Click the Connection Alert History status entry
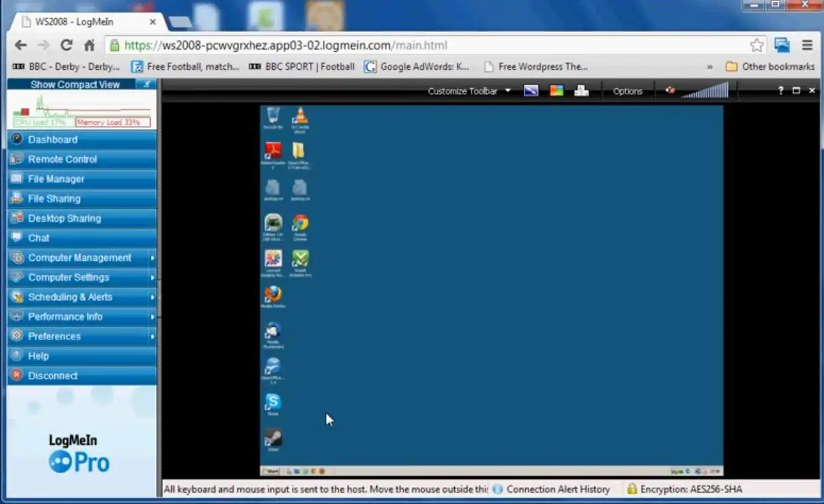The height and width of the screenshot is (504, 824). click(x=551, y=489)
